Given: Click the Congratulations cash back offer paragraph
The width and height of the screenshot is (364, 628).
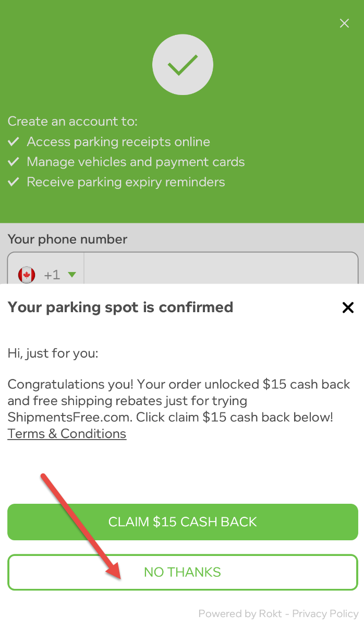Looking at the screenshot, I should [179, 401].
